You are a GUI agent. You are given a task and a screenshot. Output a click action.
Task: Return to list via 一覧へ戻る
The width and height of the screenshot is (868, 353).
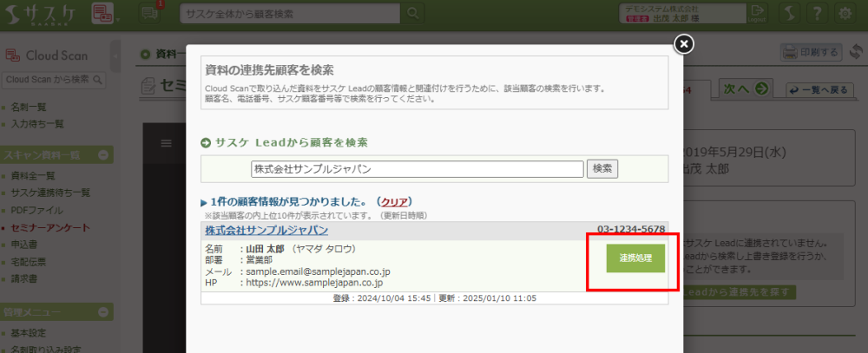(x=818, y=89)
